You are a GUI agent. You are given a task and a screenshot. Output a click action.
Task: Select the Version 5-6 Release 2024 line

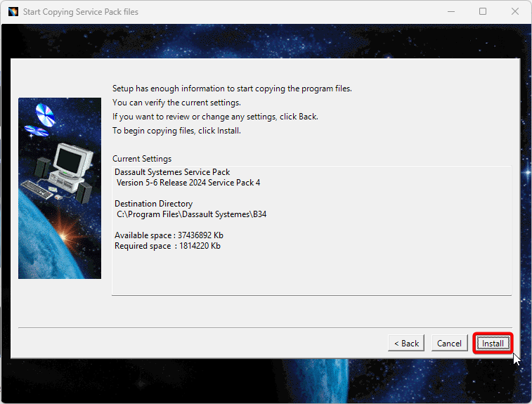click(x=188, y=183)
